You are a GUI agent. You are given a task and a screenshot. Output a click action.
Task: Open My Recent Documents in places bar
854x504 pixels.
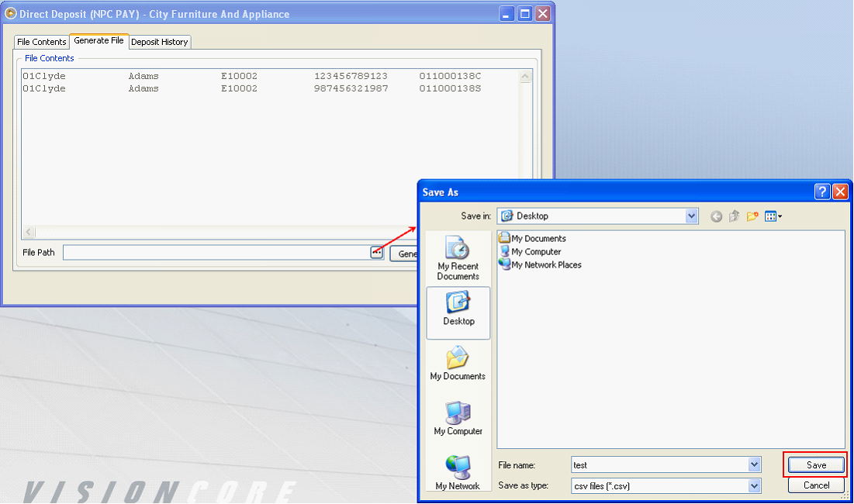458,258
